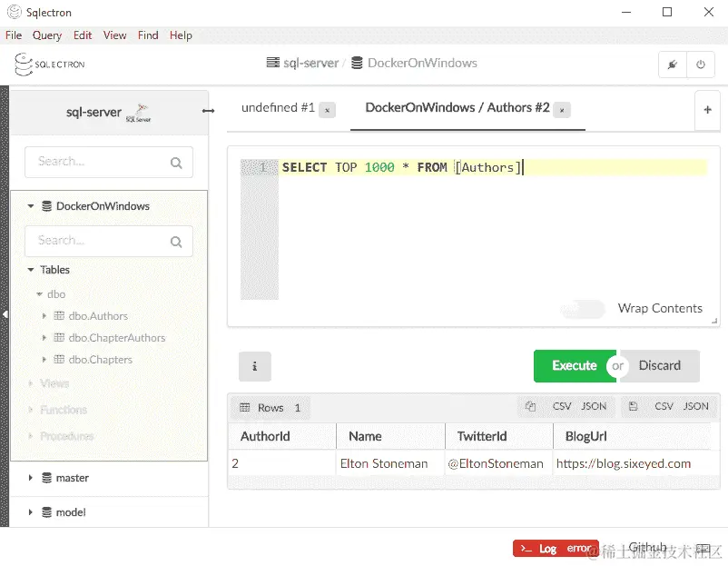Click the reconnect plug icon button

coord(673,65)
